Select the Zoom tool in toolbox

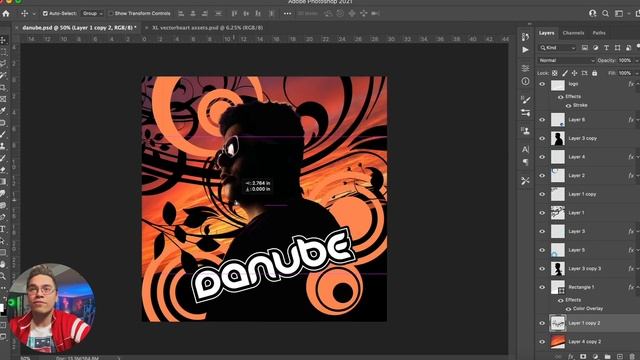3,276
